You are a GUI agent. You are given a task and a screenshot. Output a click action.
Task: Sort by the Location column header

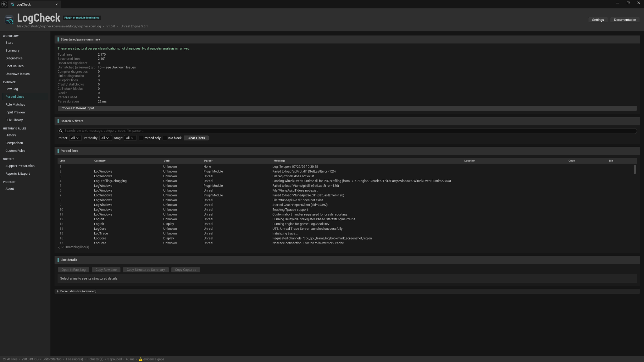(x=469, y=161)
